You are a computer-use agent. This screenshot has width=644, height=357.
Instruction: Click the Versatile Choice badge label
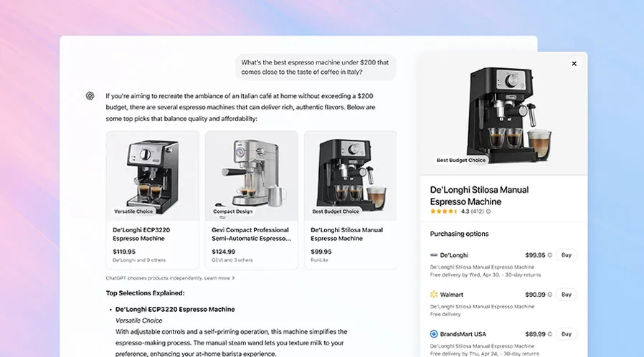coord(133,211)
